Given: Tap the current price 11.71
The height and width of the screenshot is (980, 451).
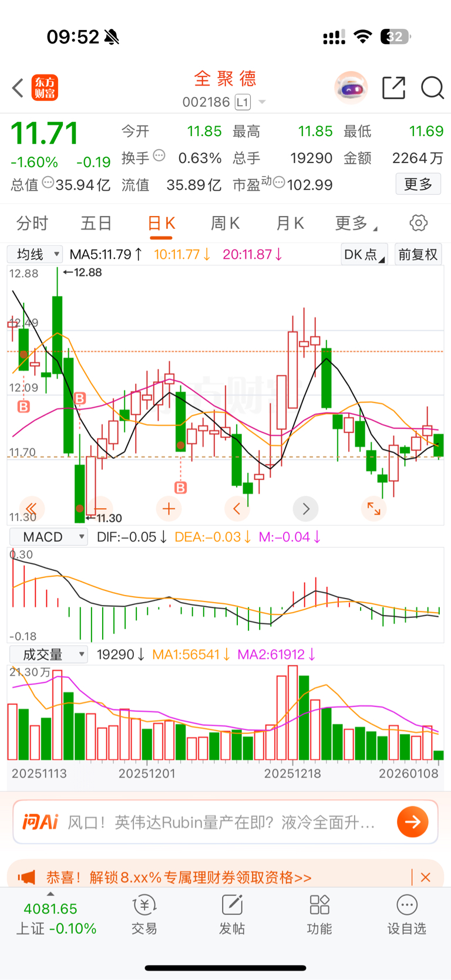Looking at the screenshot, I should click(45, 133).
